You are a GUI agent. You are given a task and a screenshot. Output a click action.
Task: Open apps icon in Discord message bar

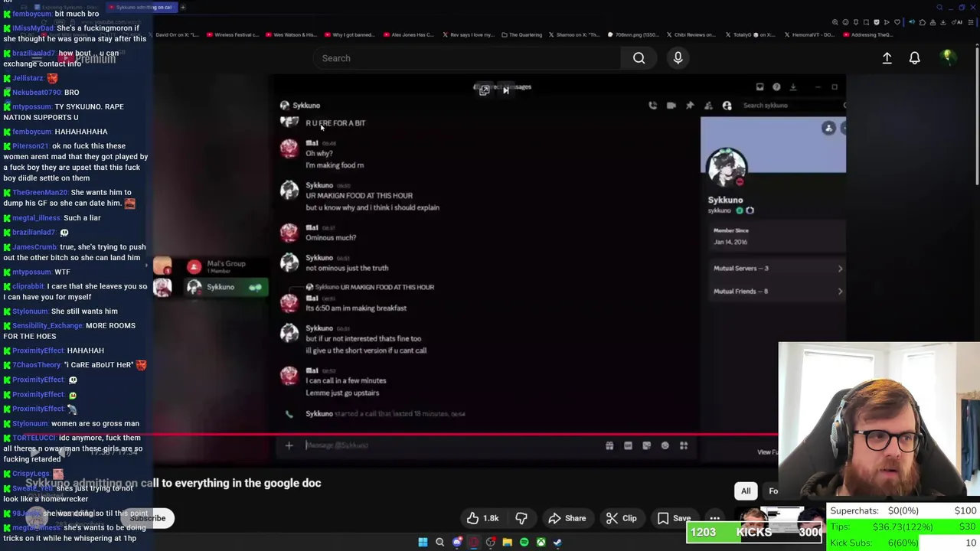click(x=684, y=445)
